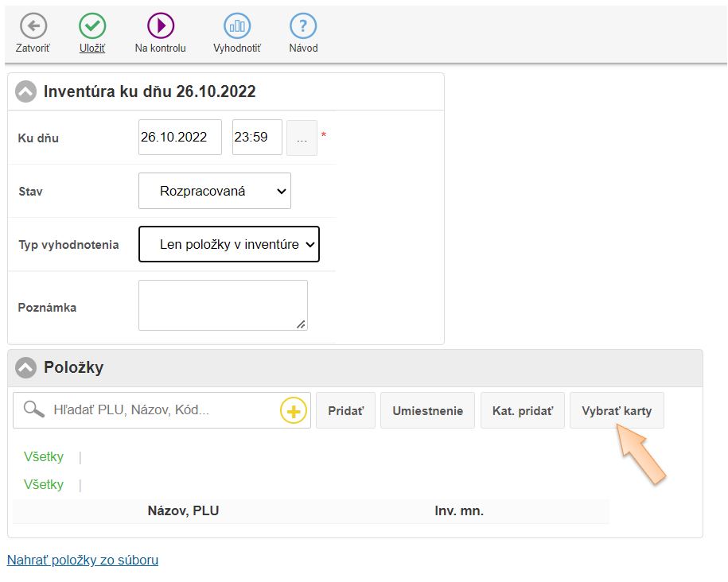Click the yellow plus add icon
Screen dimensions: 728x582
coord(294,411)
